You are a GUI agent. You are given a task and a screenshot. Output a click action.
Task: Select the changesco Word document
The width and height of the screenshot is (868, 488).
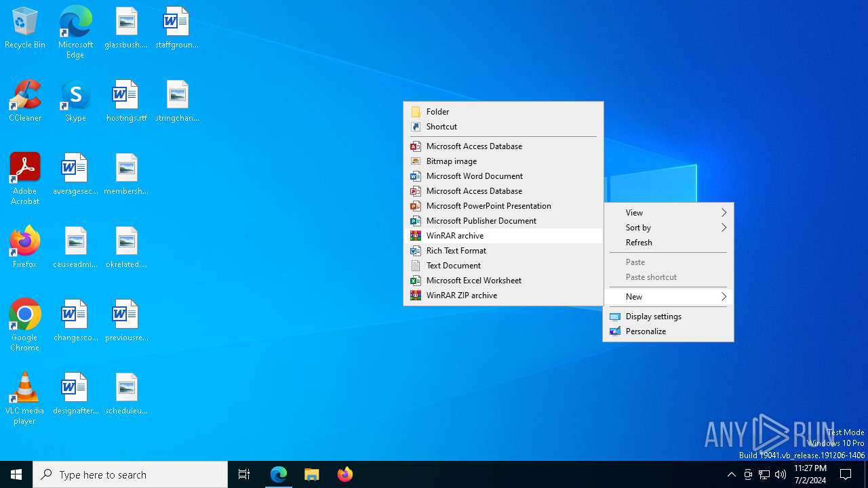click(x=75, y=321)
